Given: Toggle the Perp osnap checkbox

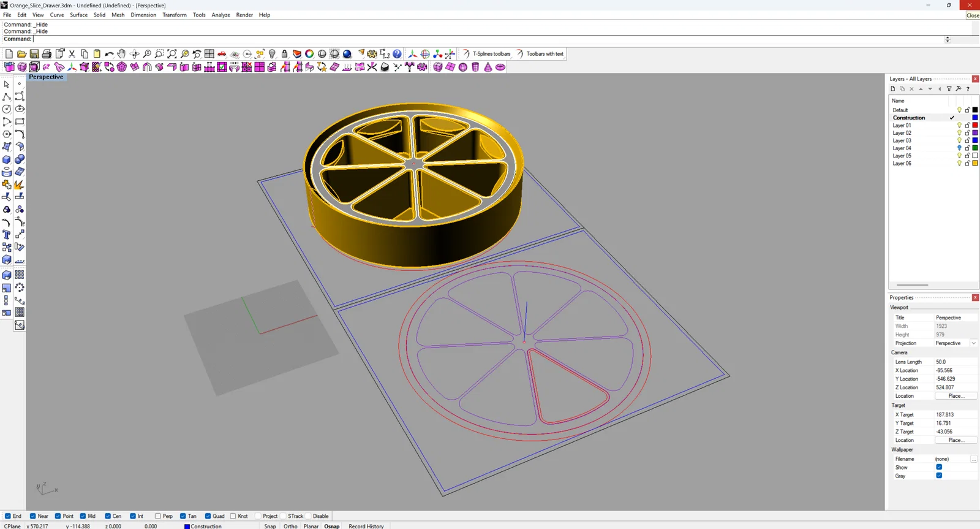Looking at the screenshot, I should (158, 516).
